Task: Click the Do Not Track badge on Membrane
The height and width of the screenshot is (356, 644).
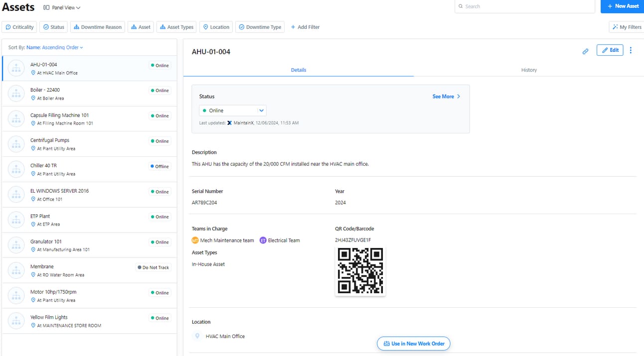Action: tap(154, 267)
